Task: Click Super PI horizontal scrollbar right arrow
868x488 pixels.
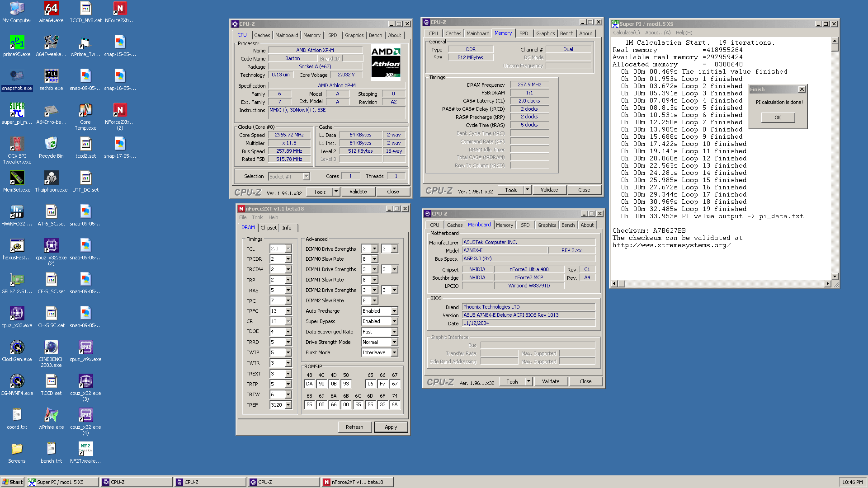Action: click(827, 284)
